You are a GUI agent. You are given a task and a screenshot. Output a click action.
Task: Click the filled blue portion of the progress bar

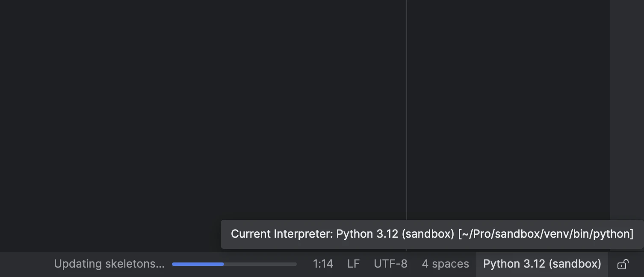click(198, 264)
